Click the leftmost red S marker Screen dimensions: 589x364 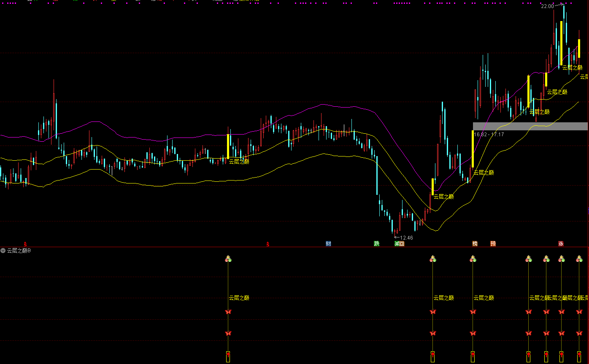pyautogui.click(x=25, y=244)
